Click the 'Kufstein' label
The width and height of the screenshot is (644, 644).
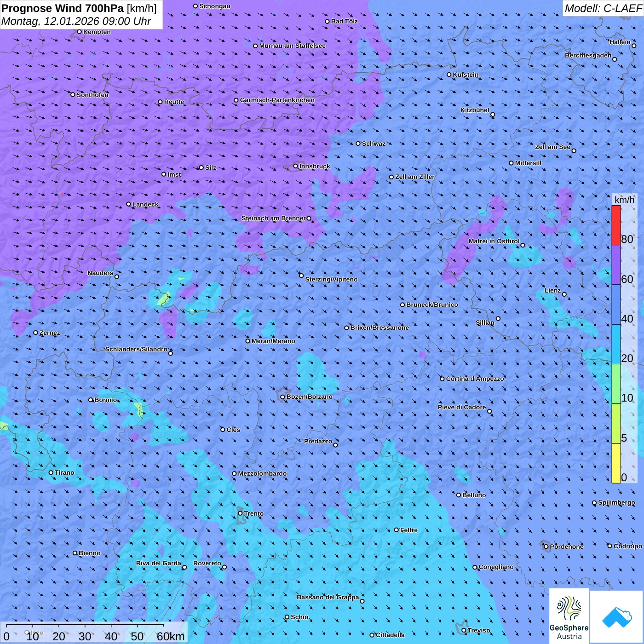click(466, 75)
